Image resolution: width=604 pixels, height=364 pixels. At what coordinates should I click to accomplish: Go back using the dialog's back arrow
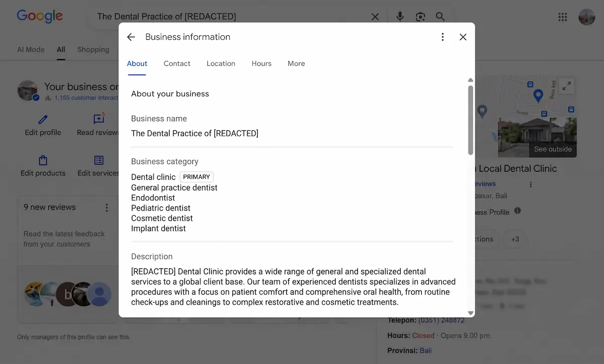[x=131, y=37]
